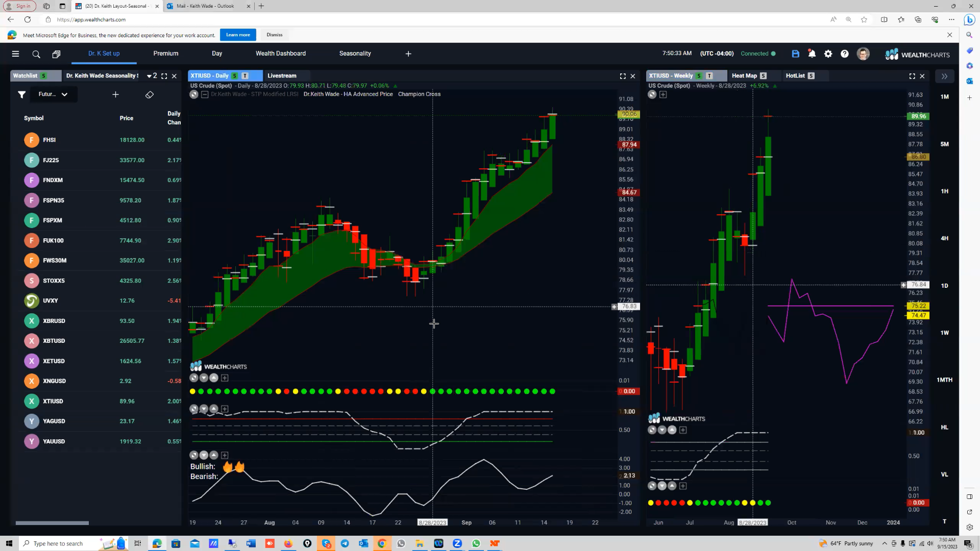
Task: Toggle visibility of the Bullish Bearish pane
Action: [193, 455]
